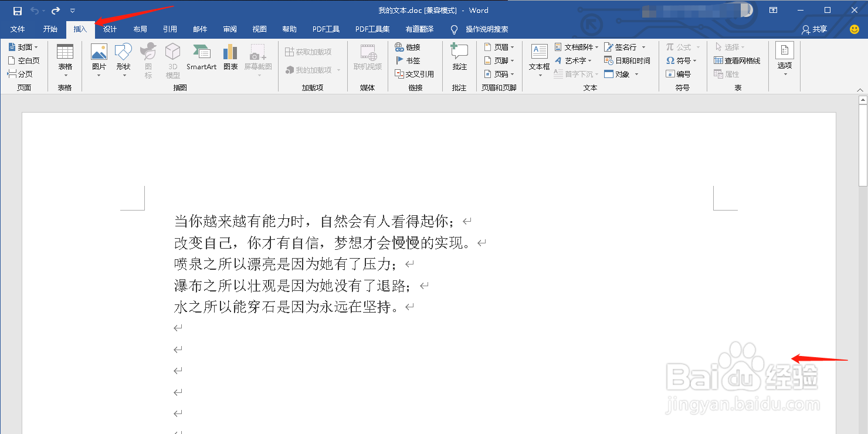Open the 文件 (File) tab
868x434 pixels.
click(x=18, y=29)
